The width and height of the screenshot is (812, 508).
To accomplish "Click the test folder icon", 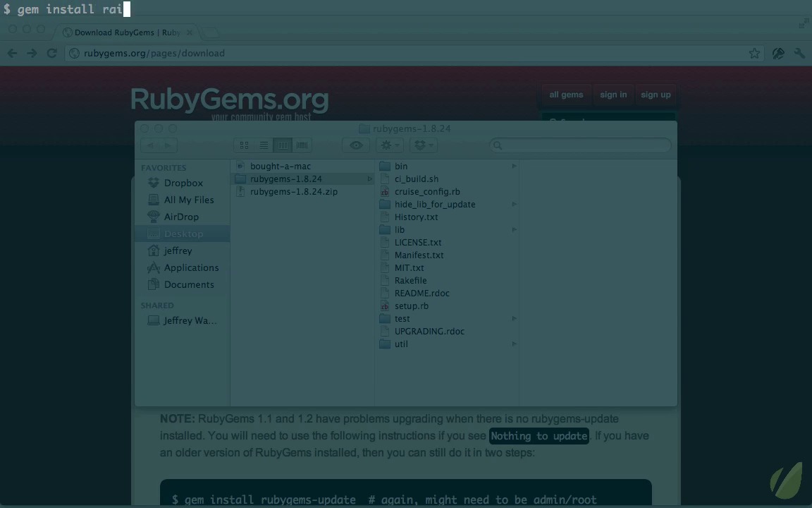I will pyautogui.click(x=385, y=319).
